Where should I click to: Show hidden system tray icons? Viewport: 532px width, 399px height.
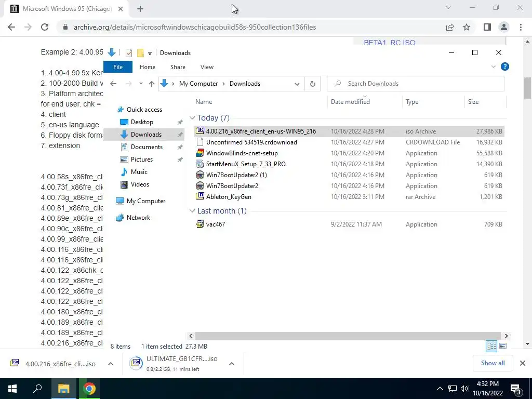(x=440, y=389)
